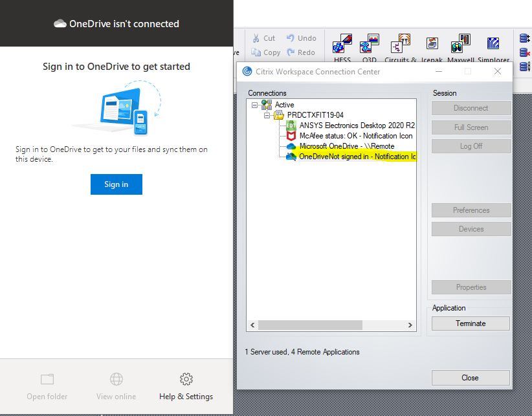
Task: Click the Close button in Connection Center
Action: tap(471, 378)
